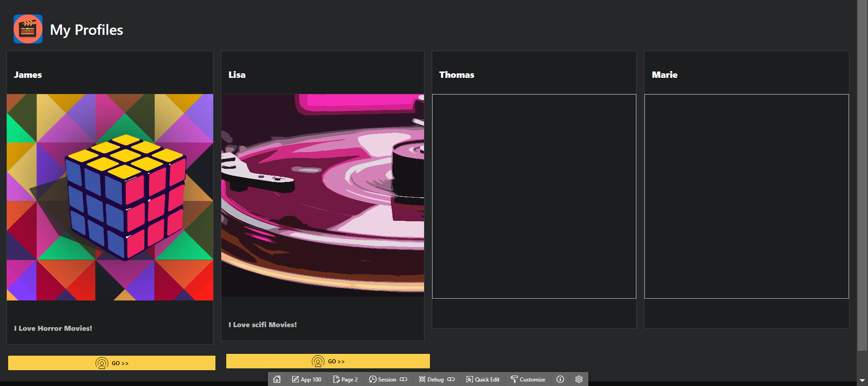The image size is (868, 386).
Task: Open App 100 in the developer toolbar
Action: [306, 379]
